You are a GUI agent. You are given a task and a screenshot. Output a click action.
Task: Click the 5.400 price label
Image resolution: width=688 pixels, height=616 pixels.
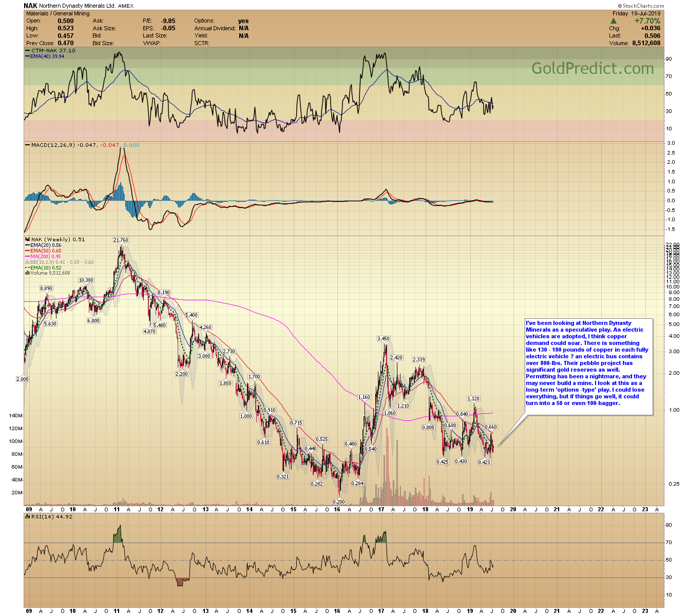pos(192,315)
